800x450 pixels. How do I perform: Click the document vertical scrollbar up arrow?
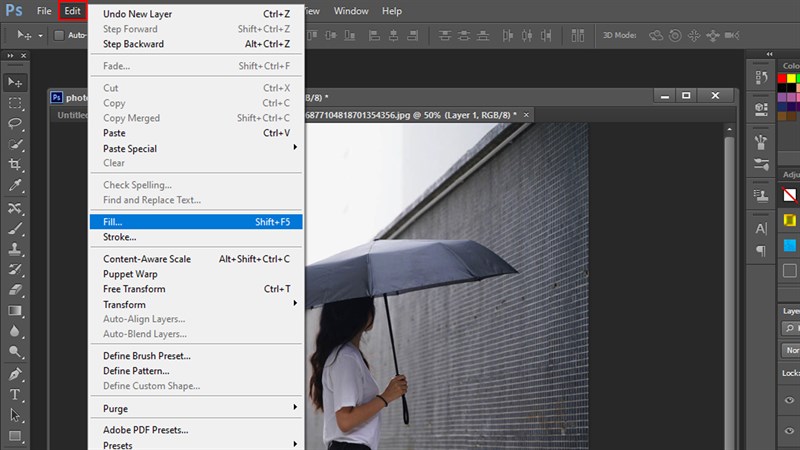[730, 130]
